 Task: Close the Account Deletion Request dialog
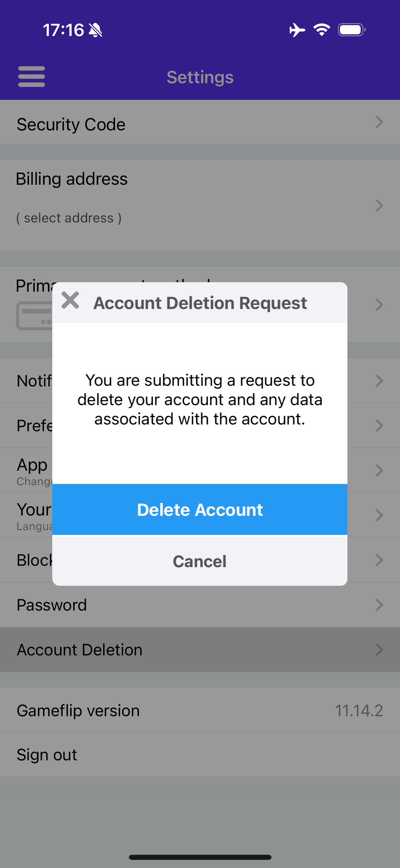pos(70,300)
